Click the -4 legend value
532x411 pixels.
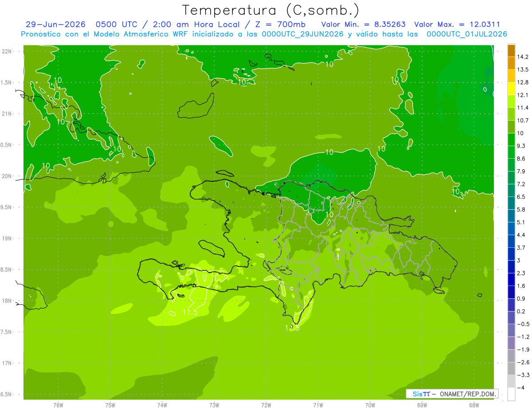click(x=520, y=388)
